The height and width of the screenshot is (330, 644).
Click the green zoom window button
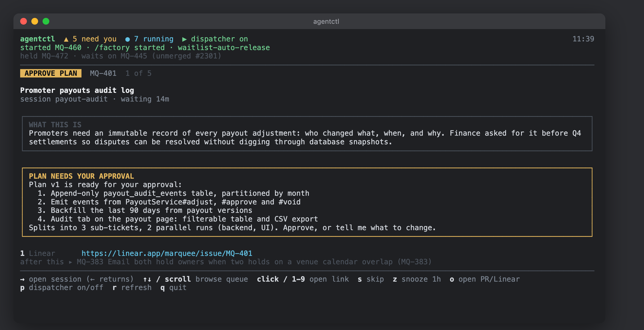46,21
